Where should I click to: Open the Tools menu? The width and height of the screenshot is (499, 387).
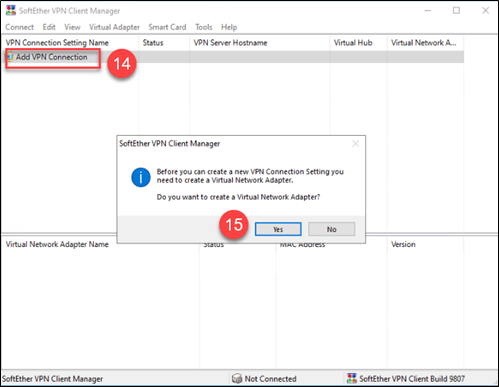[204, 27]
